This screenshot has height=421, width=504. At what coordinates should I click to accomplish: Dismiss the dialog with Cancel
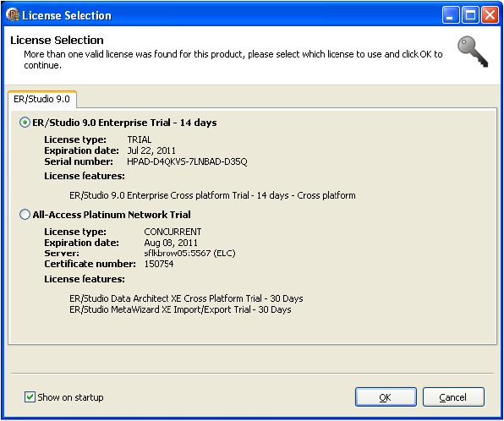tap(453, 397)
